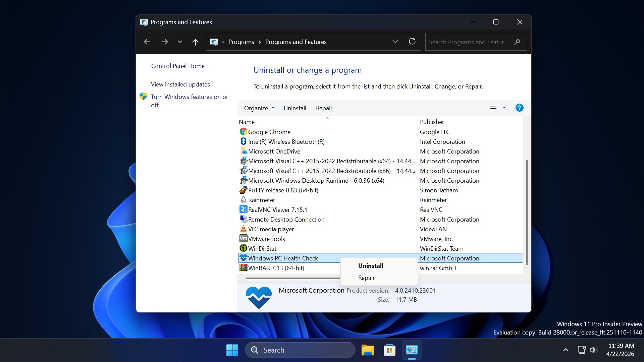Click the search magnifier icon
This screenshot has height=362, width=644.
[517, 42]
